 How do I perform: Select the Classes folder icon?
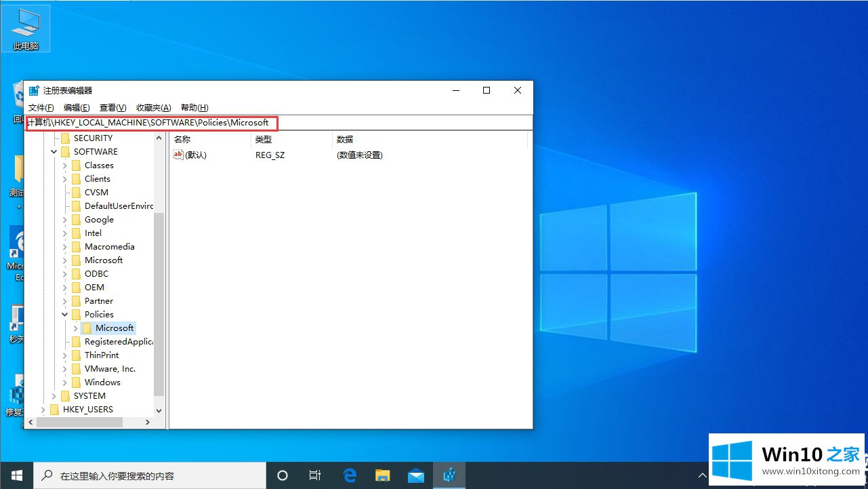pyautogui.click(x=76, y=165)
